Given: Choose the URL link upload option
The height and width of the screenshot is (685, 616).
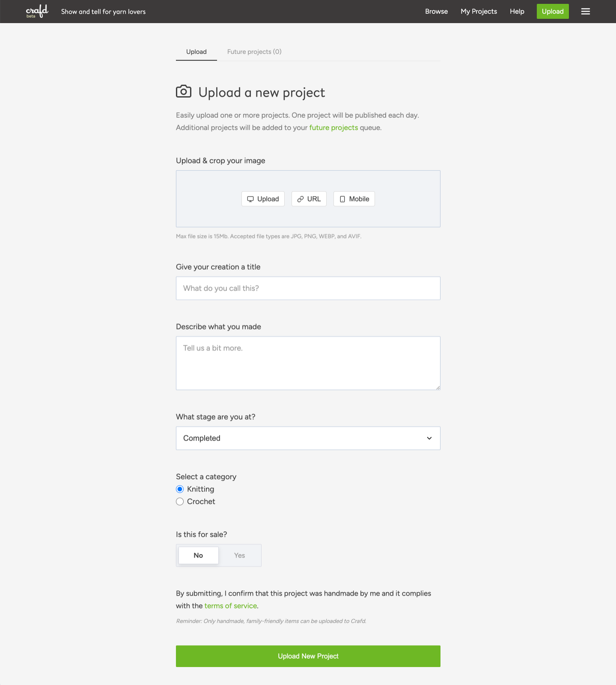Looking at the screenshot, I should coord(309,199).
